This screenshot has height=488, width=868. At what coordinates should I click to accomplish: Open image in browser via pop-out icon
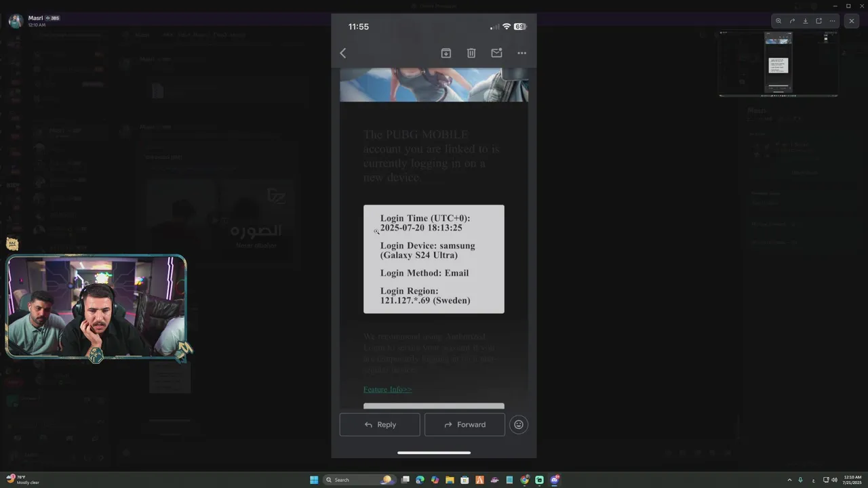(818, 21)
